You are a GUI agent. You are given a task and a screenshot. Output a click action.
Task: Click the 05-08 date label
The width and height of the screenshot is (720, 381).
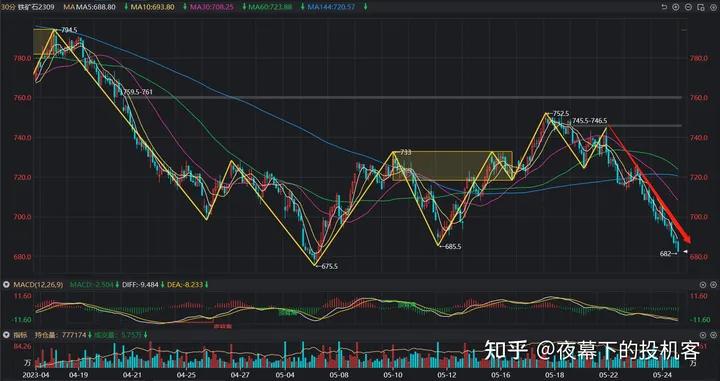(x=339, y=375)
